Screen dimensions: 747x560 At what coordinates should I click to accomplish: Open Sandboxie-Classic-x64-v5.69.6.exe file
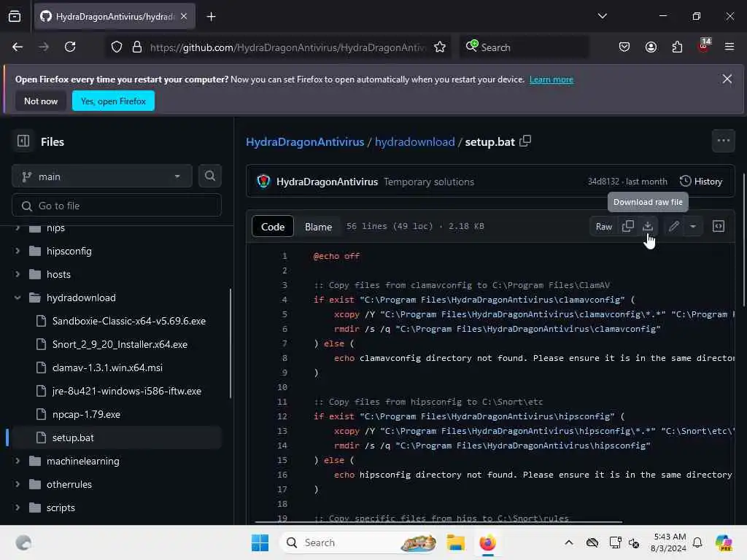coord(129,321)
